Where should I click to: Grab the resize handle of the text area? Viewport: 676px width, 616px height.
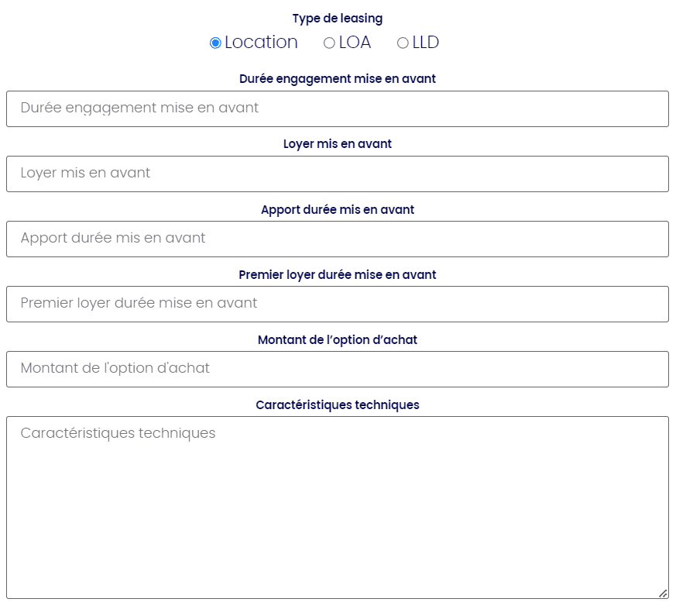click(663, 594)
